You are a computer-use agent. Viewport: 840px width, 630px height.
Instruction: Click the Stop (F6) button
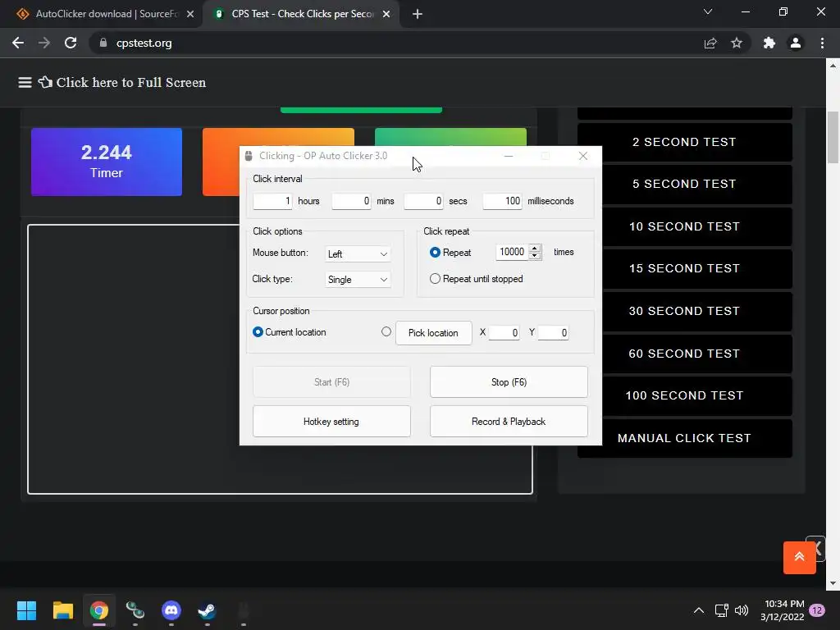click(509, 382)
